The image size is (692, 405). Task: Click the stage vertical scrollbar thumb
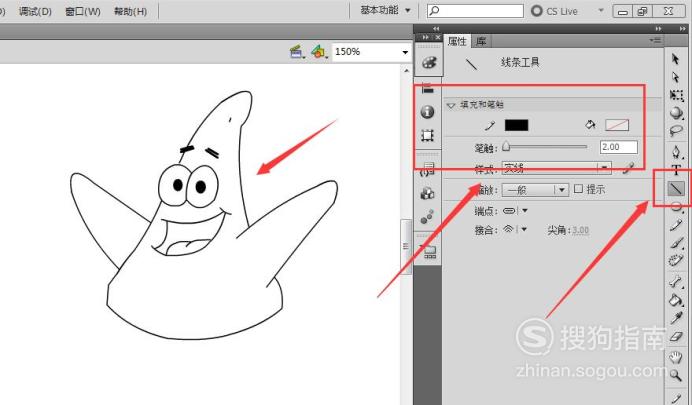406,246
